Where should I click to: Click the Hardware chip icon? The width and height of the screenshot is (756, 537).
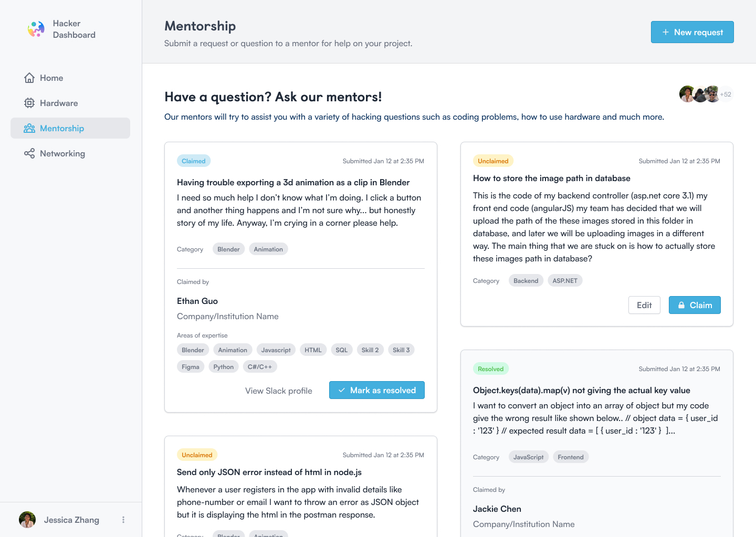[x=29, y=103]
